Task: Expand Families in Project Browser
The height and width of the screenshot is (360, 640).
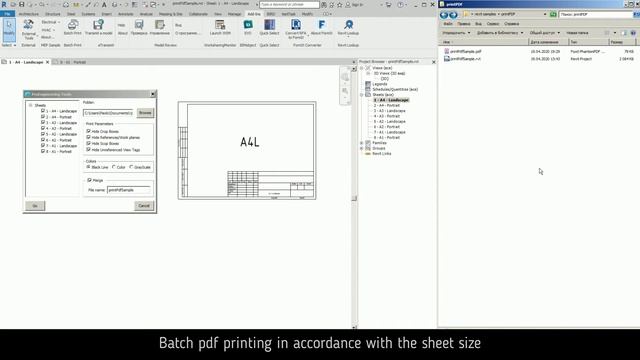Action: tap(362, 143)
